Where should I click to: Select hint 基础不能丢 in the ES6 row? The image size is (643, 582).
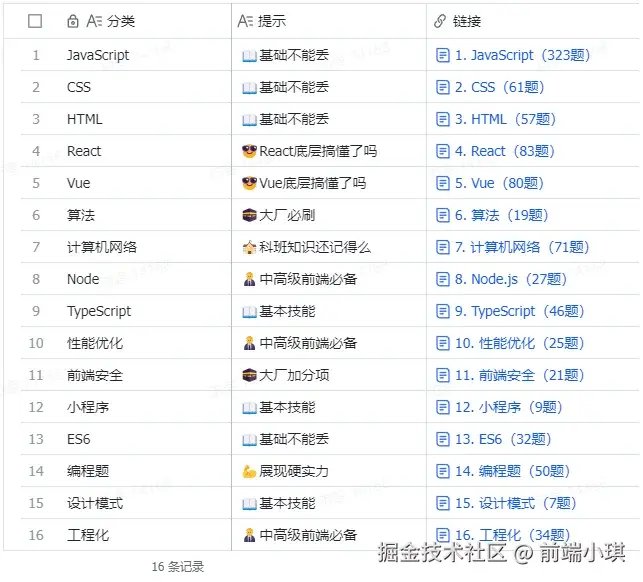click(x=294, y=439)
